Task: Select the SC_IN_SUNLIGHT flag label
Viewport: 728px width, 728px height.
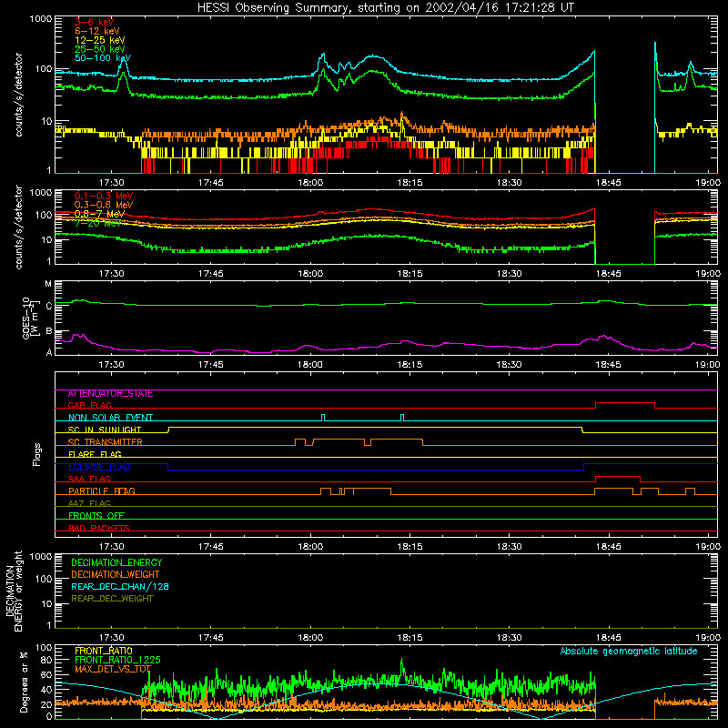Action: click(105, 430)
